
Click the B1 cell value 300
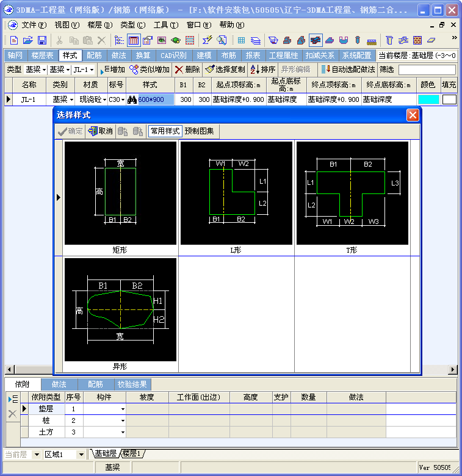[186, 99]
